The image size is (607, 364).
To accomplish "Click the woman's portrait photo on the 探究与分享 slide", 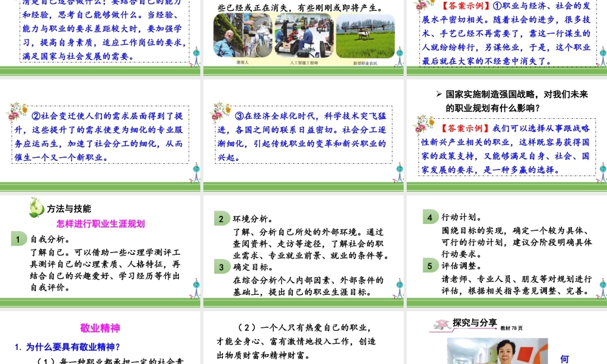I will tap(489, 351).
